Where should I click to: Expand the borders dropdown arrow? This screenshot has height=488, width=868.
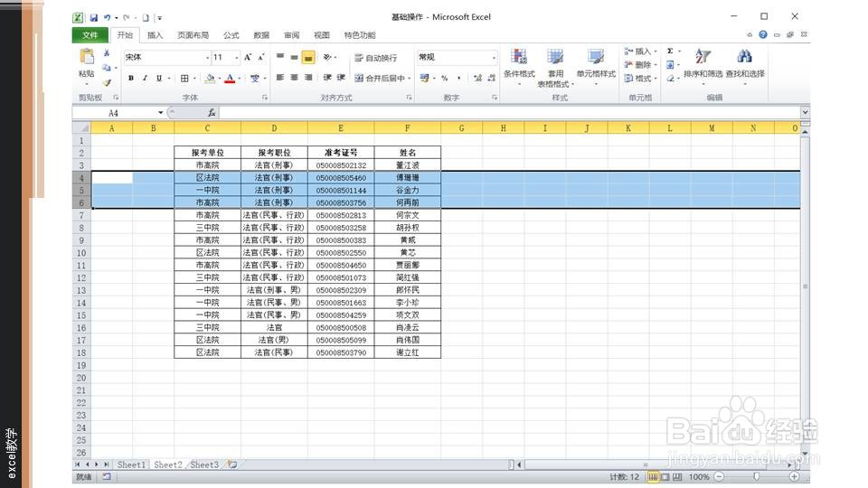(x=195, y=79)
